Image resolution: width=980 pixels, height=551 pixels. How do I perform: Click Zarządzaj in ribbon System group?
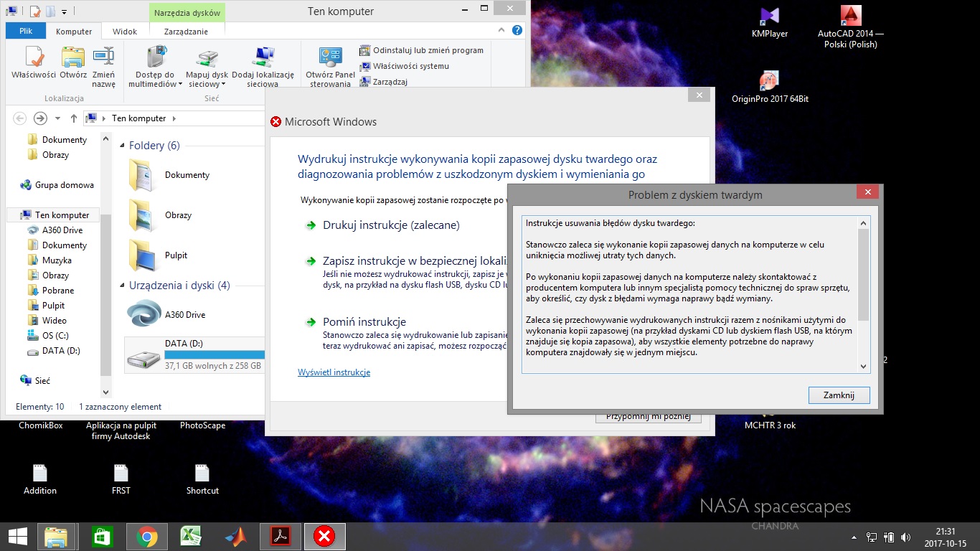click(x=384, y=82)
